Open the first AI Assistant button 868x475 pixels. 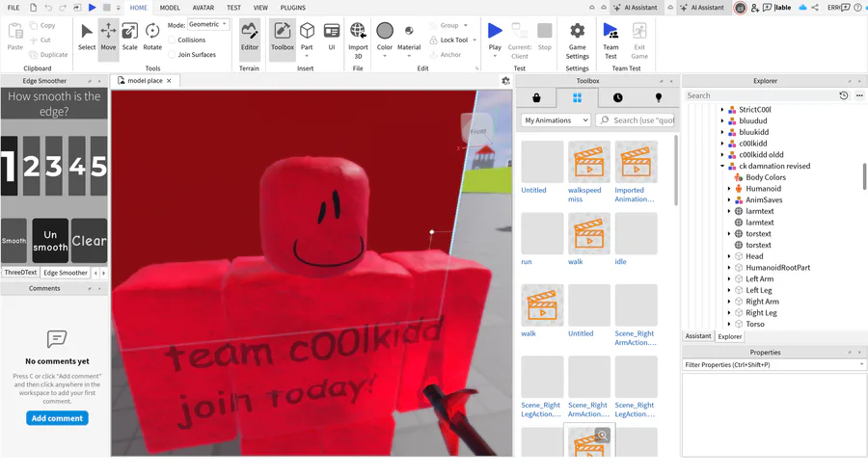(635, 8)
